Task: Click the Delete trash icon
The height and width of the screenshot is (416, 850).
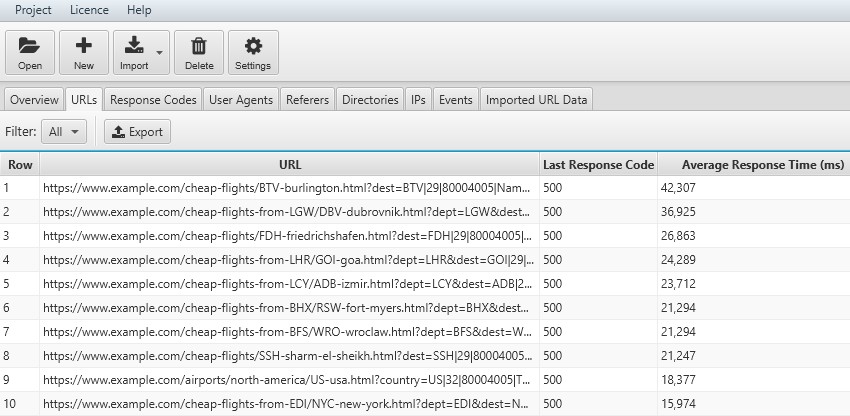Action: 199,45
